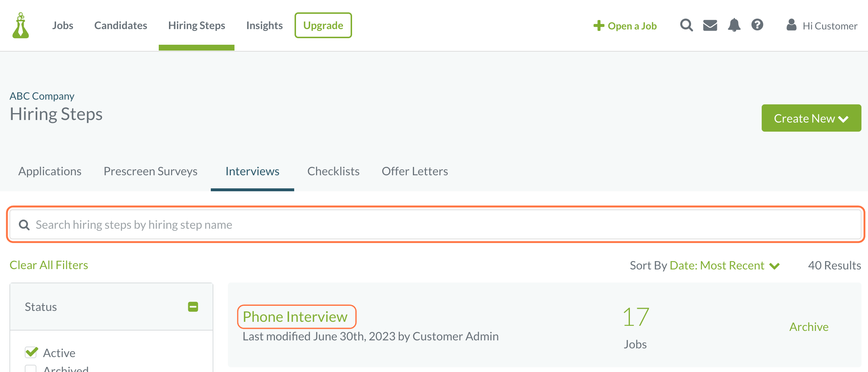Switch to the Checklists tab
The width and height of the screenshot is (868, 372).
pyautogui.click(x=333, y=171)
